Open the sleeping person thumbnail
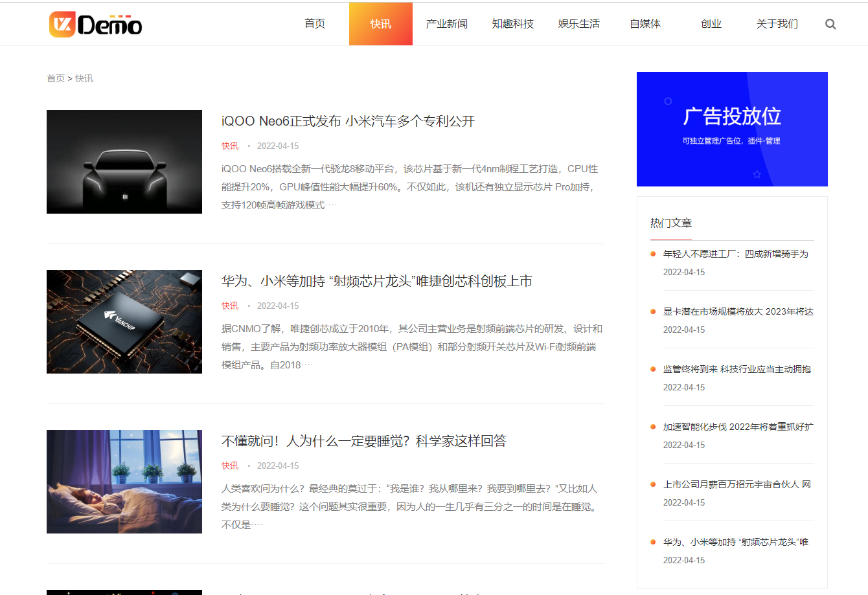This screenshot has height=595, width=868. [124, 482]
